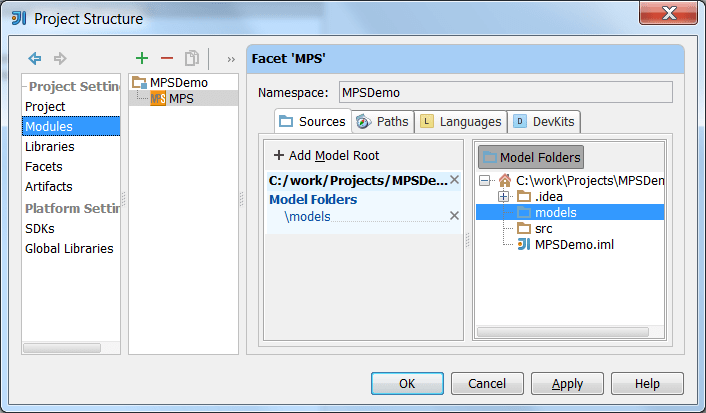Open Facets settings in sidebar
Viewport: 706px width, 413px height.
[x=44, y=166]
